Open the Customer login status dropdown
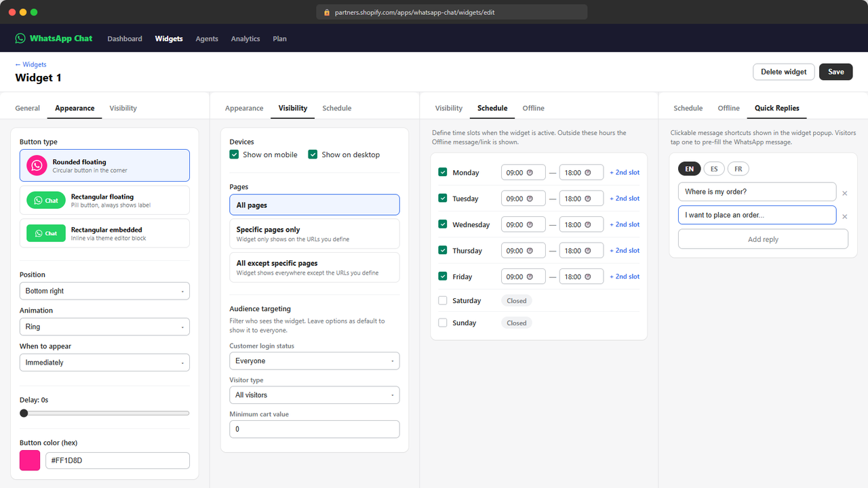 [315, 361]
